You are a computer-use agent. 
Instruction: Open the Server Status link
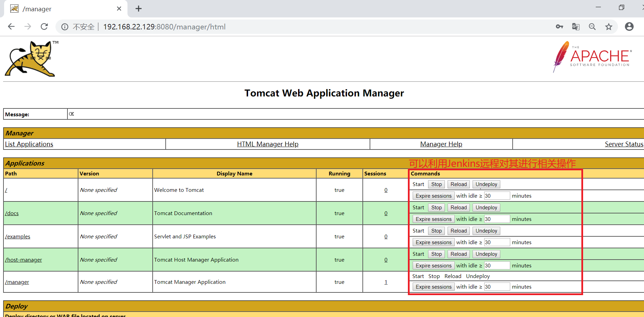tap(624, 144)
